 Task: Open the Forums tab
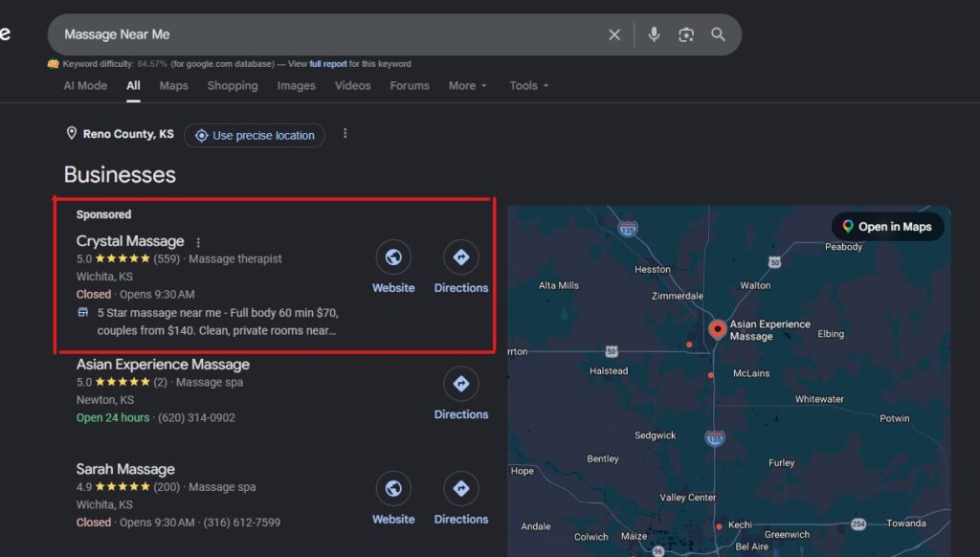(410, 85)
